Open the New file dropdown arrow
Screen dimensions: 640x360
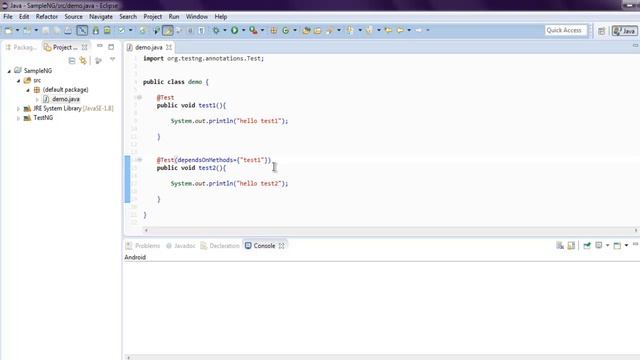click(17, 30)
